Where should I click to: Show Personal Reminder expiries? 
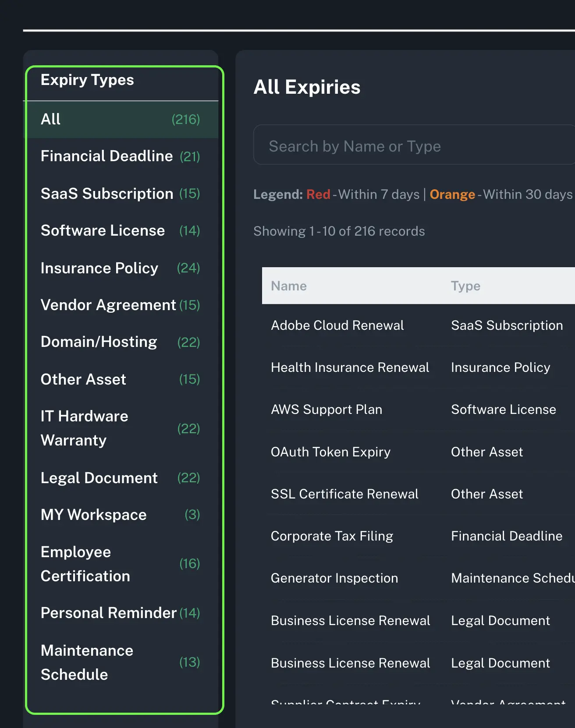click(121, 613)
